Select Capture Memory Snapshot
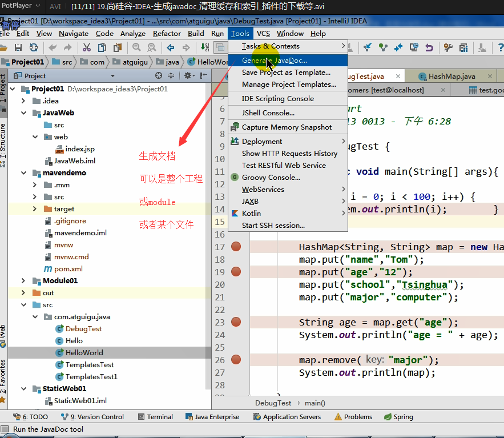The width and height of the screenshot is (504, 438). click(288, 127)
